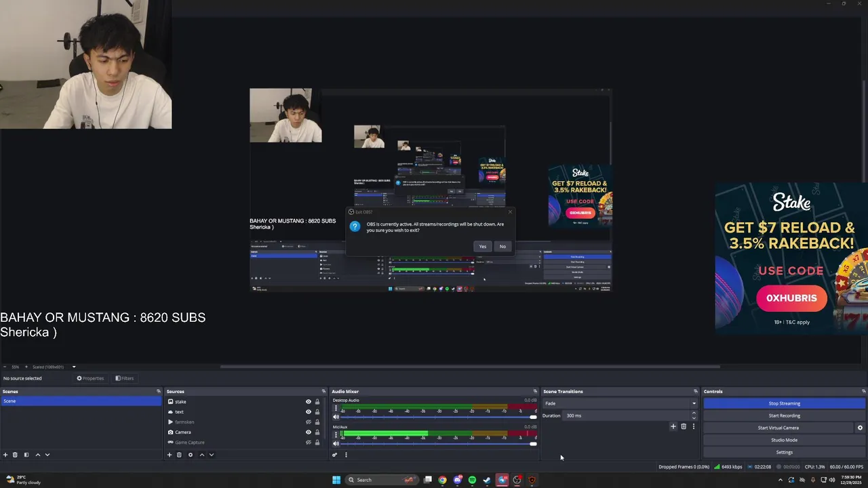Open Desktop Audio three-dot options
The height and width of the screenshot is (488, 868).
[x=336, y=409]
